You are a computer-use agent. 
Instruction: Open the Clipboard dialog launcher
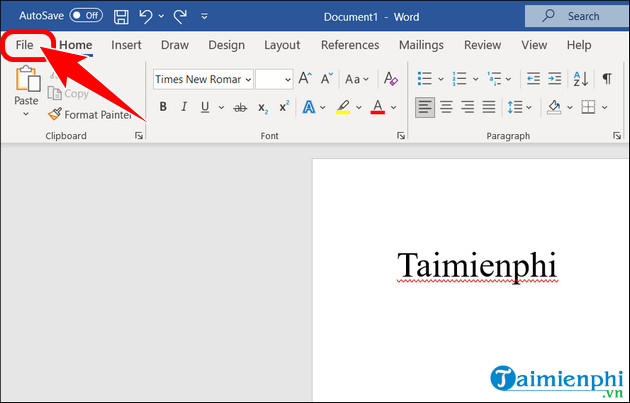point(139,135)
